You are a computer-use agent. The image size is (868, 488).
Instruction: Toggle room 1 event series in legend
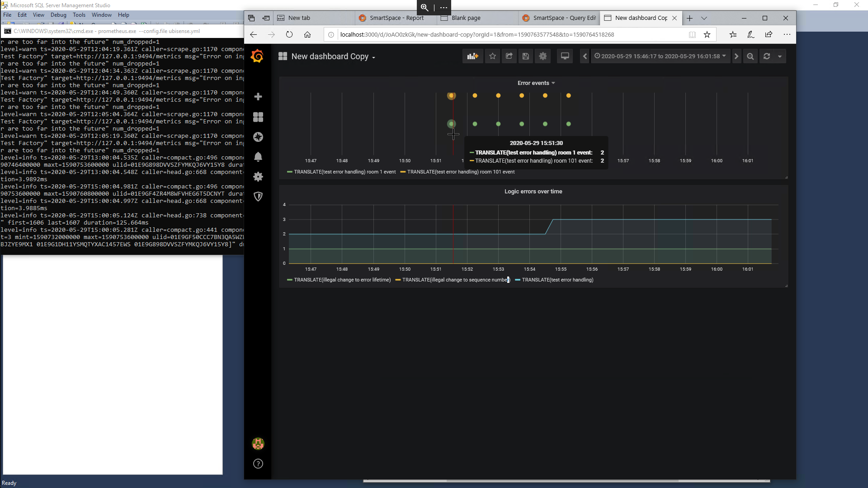344,172
